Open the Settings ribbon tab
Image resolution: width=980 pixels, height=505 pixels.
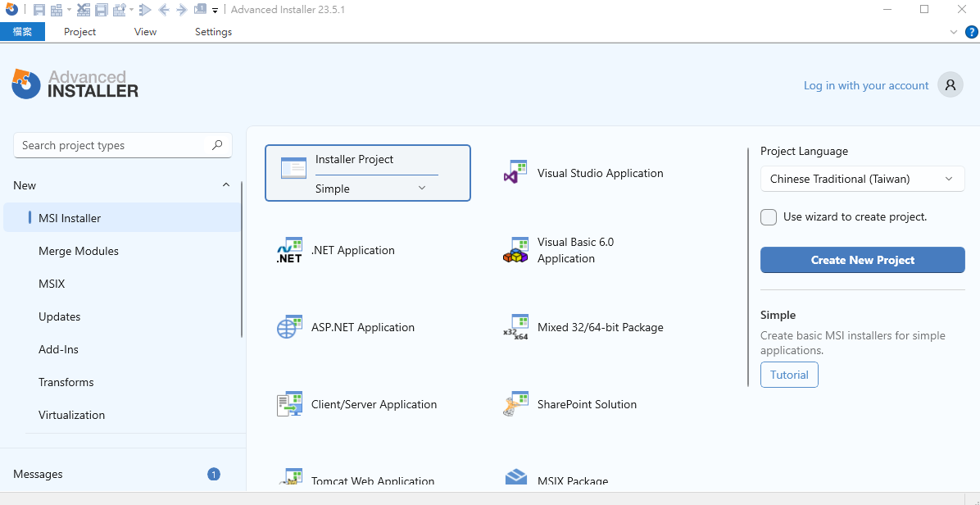213,31
